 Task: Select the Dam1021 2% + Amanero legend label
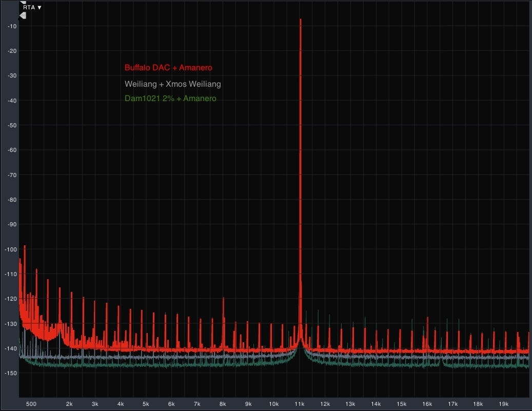click(170, 98)
